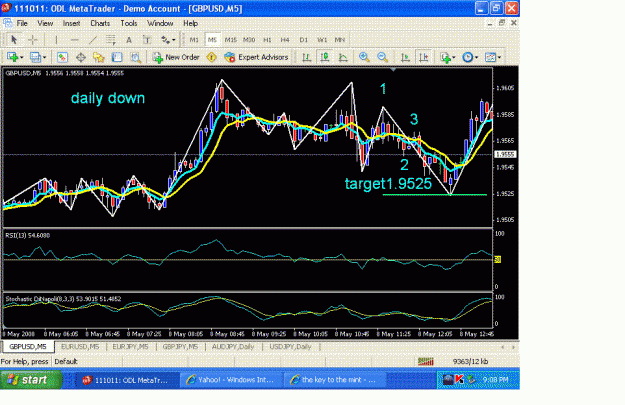Switch to M30 timeframe
The width and height of the screenshot is (625, 405).
(x=249, y=39)
